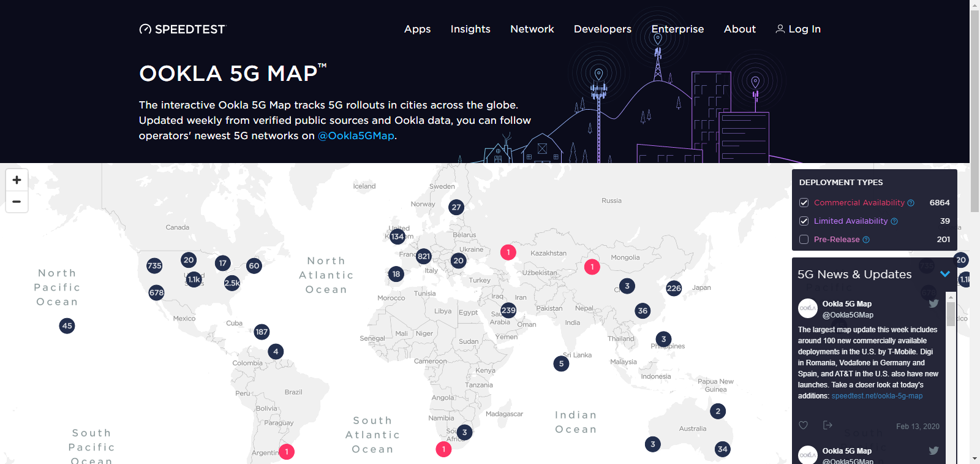Uncheck the Limited Availability checkbox

(x=804, y=221)
